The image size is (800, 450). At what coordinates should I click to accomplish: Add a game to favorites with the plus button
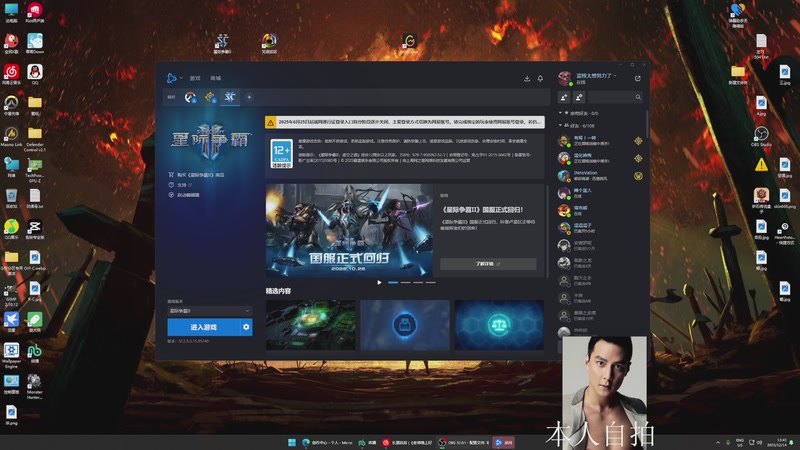[249, 97]
